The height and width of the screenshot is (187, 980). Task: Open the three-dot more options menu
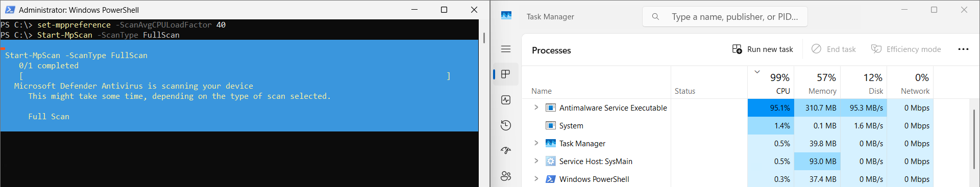pyautogui.click(x=963, y=49)
